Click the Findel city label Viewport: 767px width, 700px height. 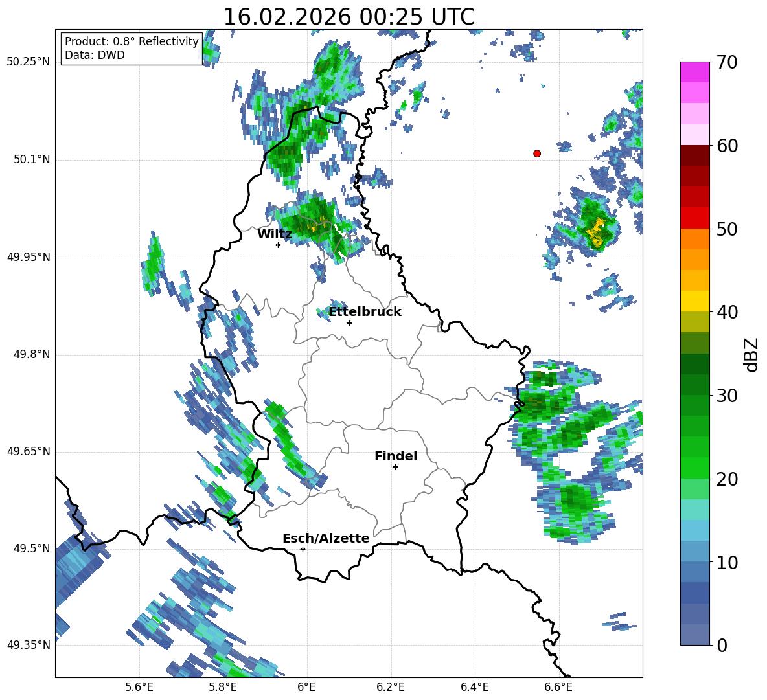point(396,457)
